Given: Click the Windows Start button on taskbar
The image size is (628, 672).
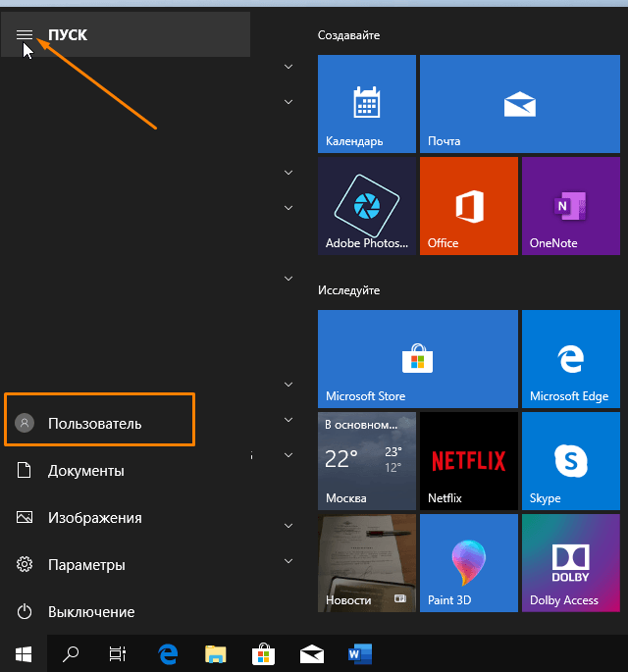Looking at the screenshot, I should click(24, 654).
